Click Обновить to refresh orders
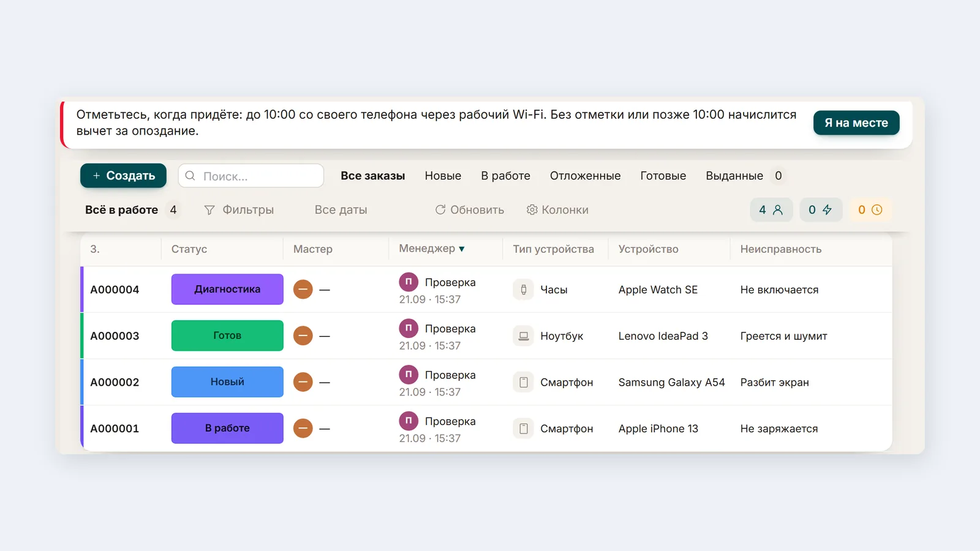Viewport: 980px width, 551px height. (x=470, y=210)
